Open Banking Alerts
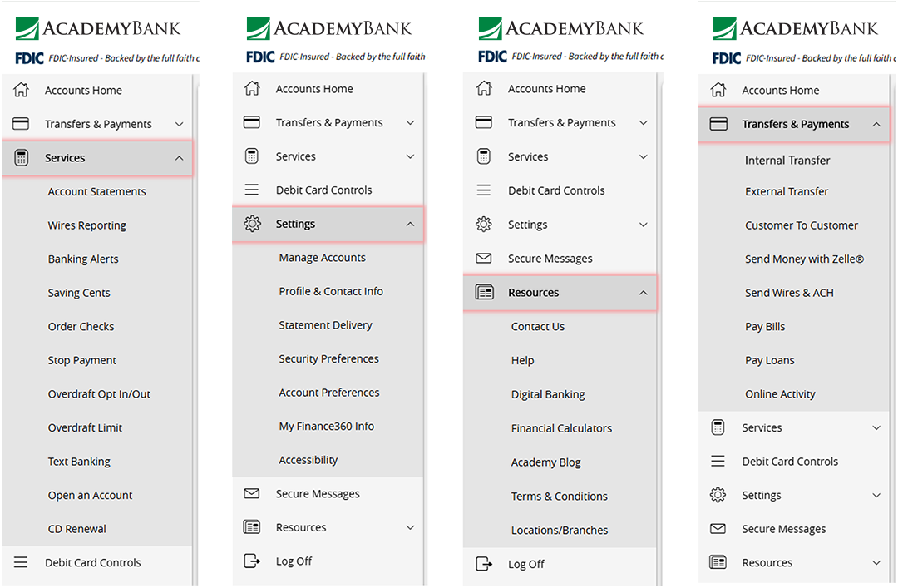 [83, 259]
